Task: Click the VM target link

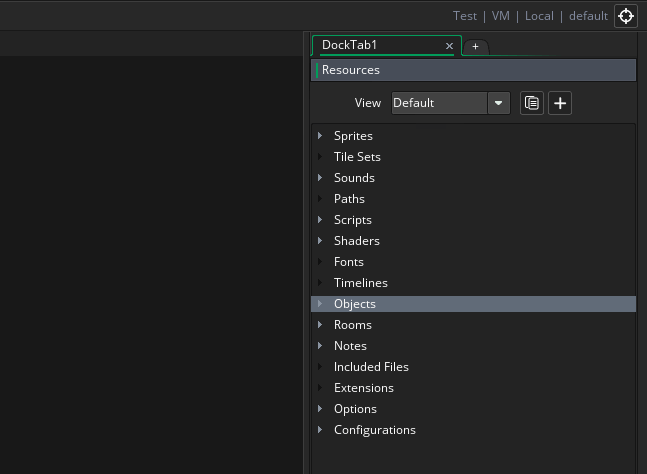Action: [500, 16]
